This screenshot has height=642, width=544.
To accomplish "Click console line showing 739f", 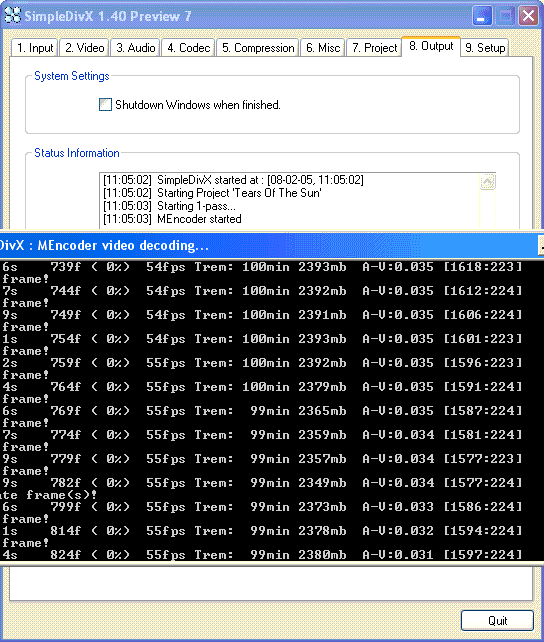I will tap(262, 267).
